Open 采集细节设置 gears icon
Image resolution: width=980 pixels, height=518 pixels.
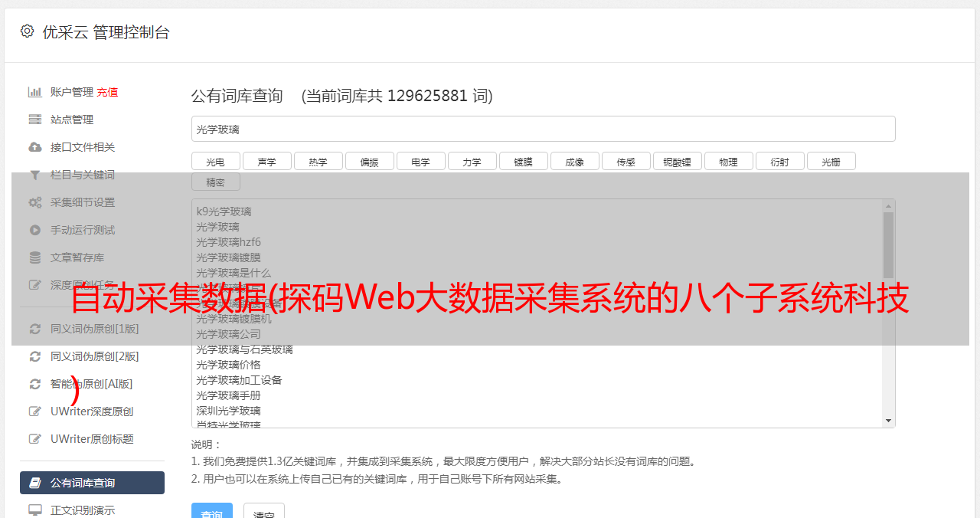(x=35, y=202)
